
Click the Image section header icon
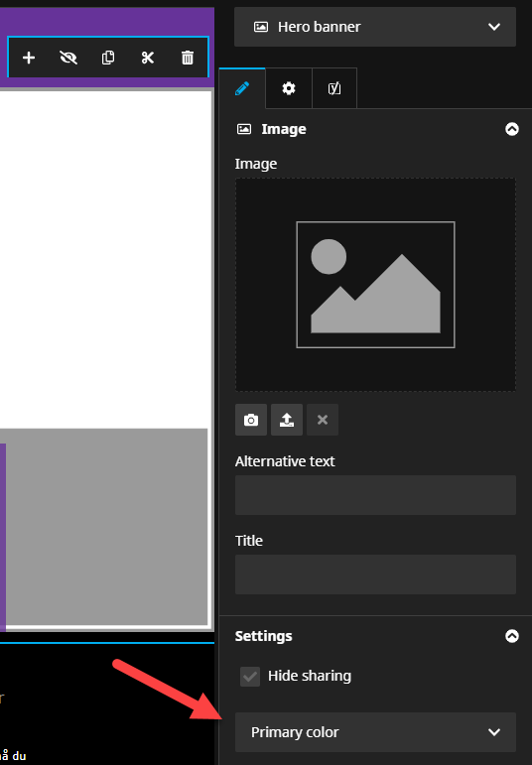(x=244, y=129)
